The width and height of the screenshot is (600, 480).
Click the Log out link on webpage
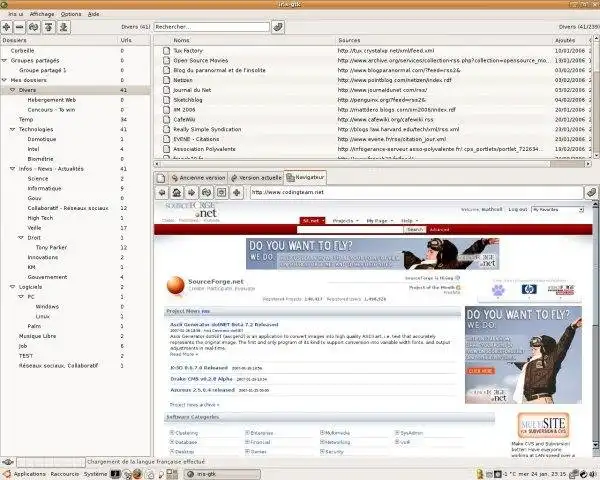518,209
